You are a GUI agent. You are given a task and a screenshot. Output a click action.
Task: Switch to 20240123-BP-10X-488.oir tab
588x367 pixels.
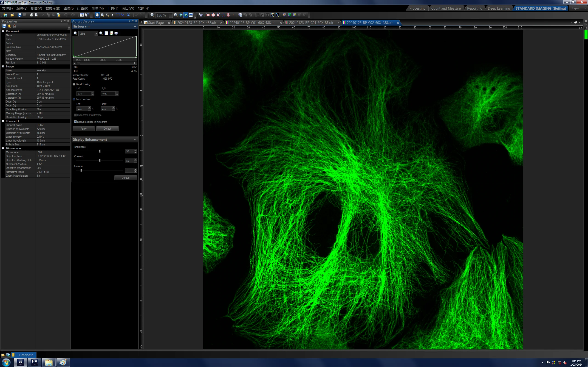(x=197, y=22)
